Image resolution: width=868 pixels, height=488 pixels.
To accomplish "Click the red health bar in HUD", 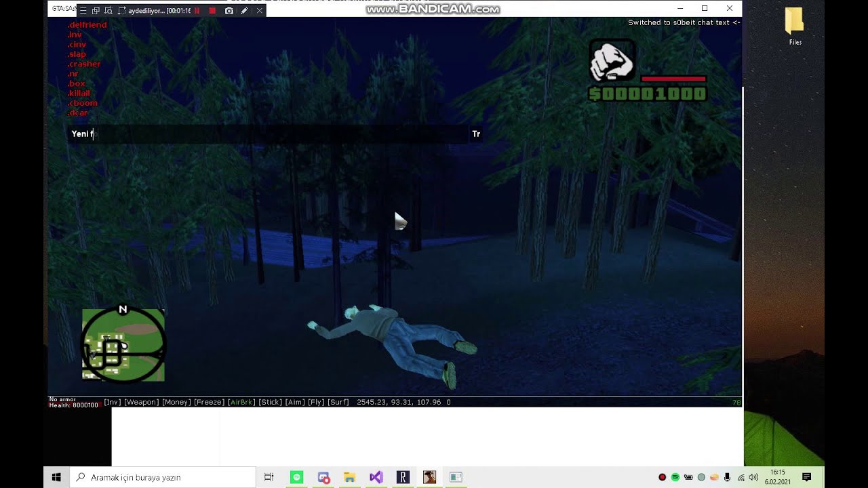I will [673, 79].
